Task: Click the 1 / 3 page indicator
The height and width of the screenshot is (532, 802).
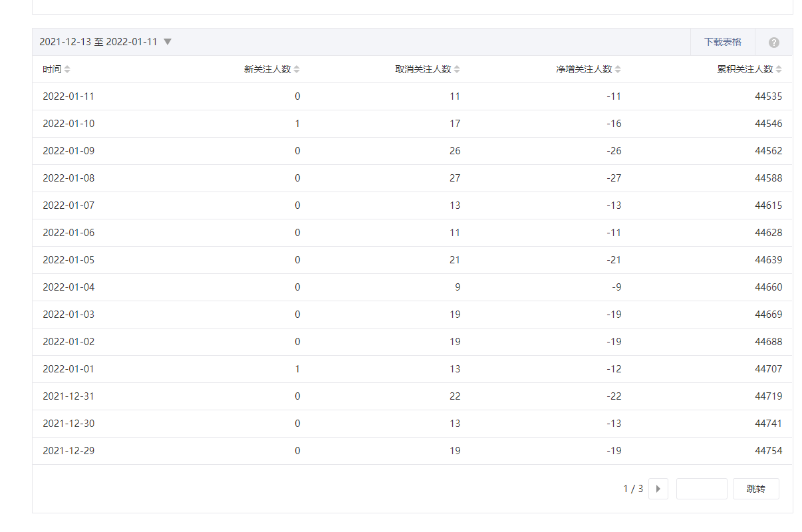Action: click(x=632, y=489)
